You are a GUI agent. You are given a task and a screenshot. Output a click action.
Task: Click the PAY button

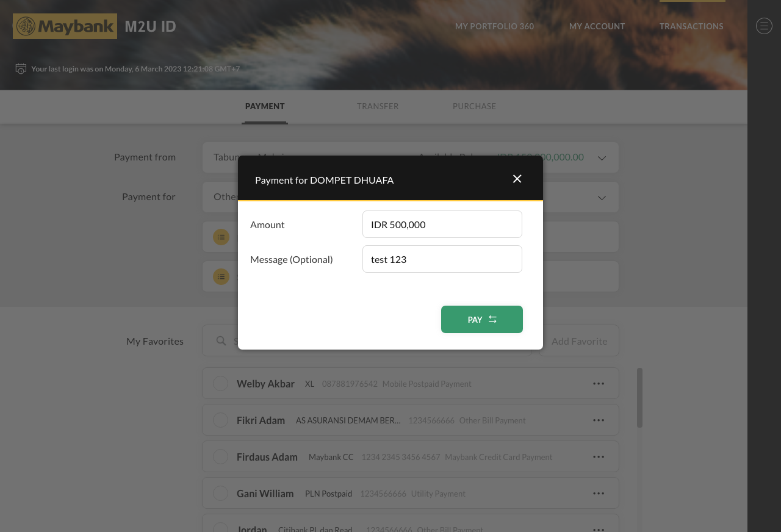click(482, 319)
